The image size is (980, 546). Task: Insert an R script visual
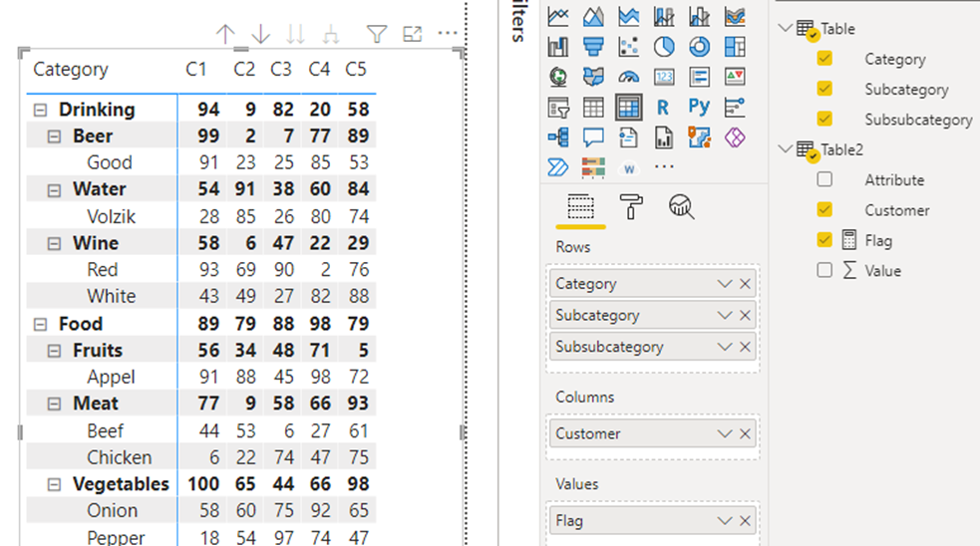664,108
